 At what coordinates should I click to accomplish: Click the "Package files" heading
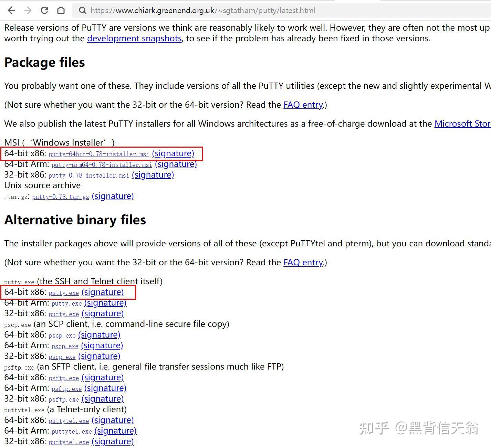44,63
